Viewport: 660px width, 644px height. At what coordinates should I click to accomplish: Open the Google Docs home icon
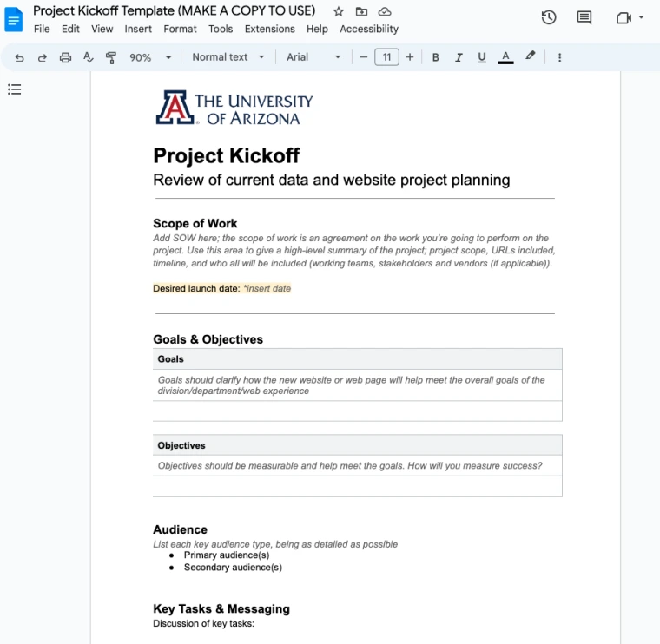pos(14,19)
